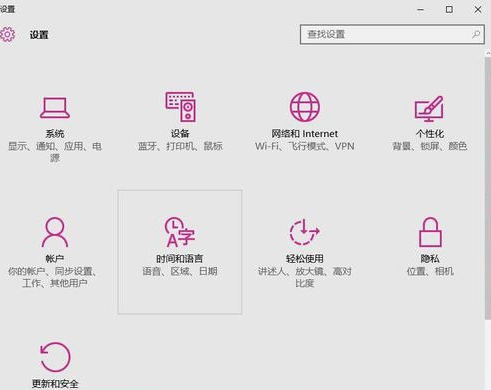Minimize the 设置 window
Image resolution: width=491 pixels, height=390 pixels.
tap(421, 10)
